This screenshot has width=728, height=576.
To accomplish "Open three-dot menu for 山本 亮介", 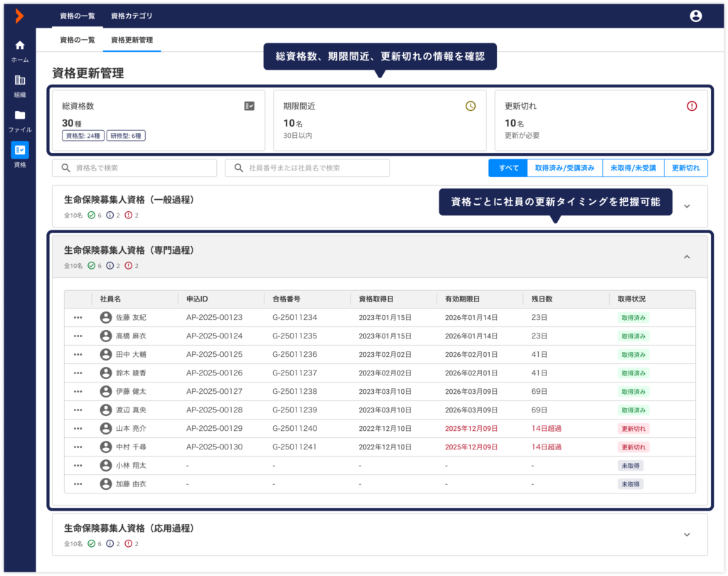I will coord(78,428).
